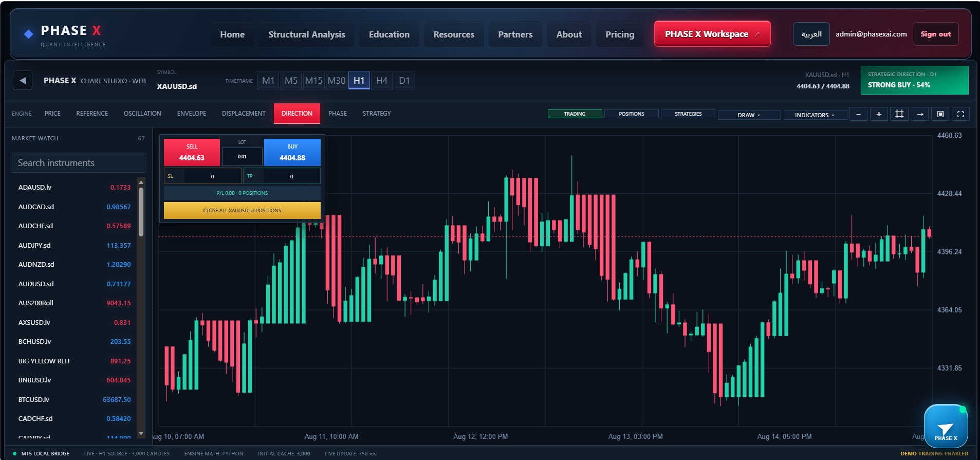Open the Pricing nav item

click(620, 34)
